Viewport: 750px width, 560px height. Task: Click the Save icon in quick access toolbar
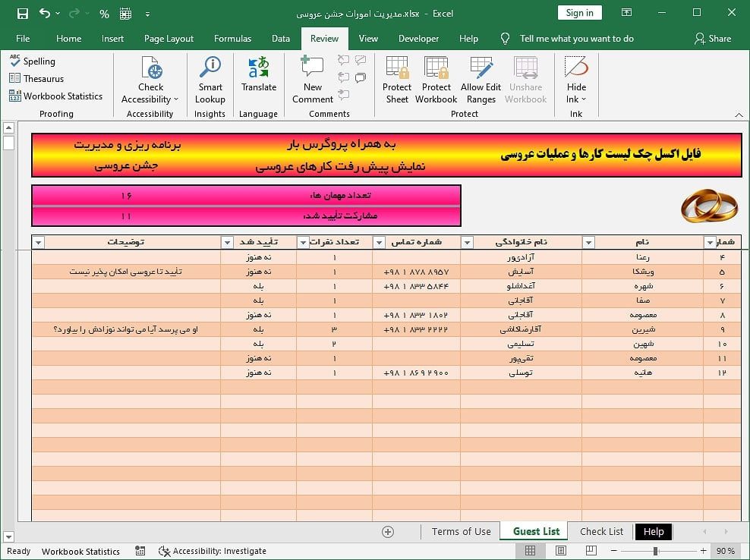click(x=22, y=14)
